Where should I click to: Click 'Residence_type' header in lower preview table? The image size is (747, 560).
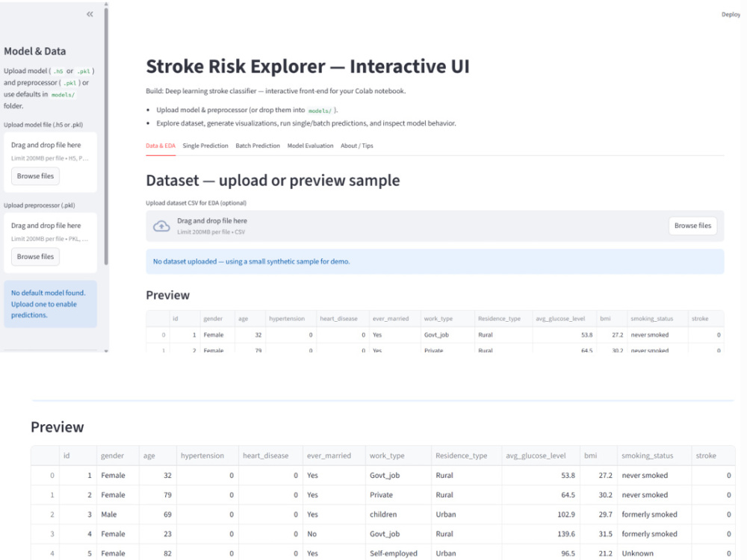pyautogui.click(x=466, y=455)
